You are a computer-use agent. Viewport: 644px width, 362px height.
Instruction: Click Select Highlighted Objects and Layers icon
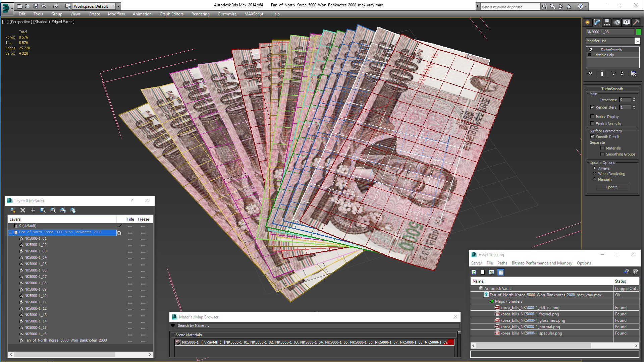pyautogui.click(x=43, y=210)
